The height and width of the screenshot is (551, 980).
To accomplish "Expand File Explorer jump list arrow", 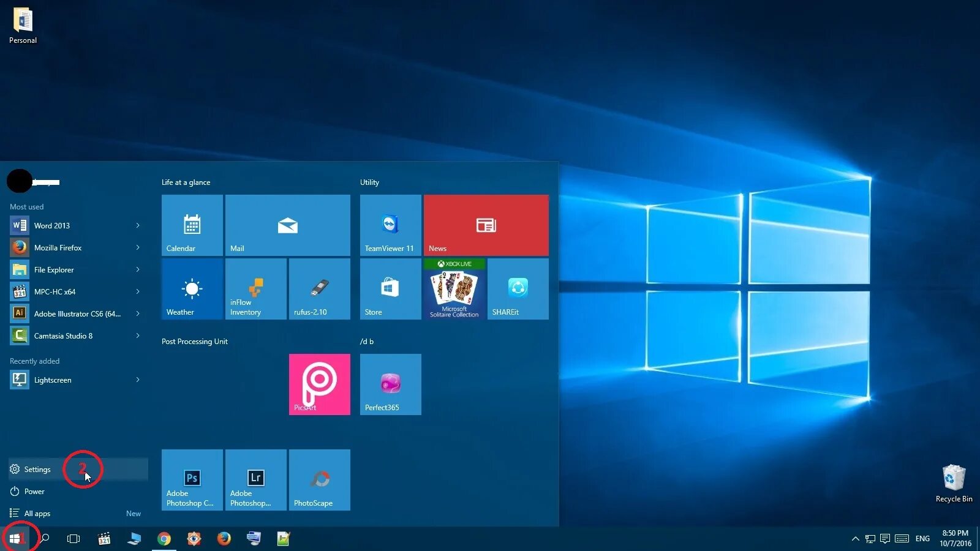I will (138, 270).
